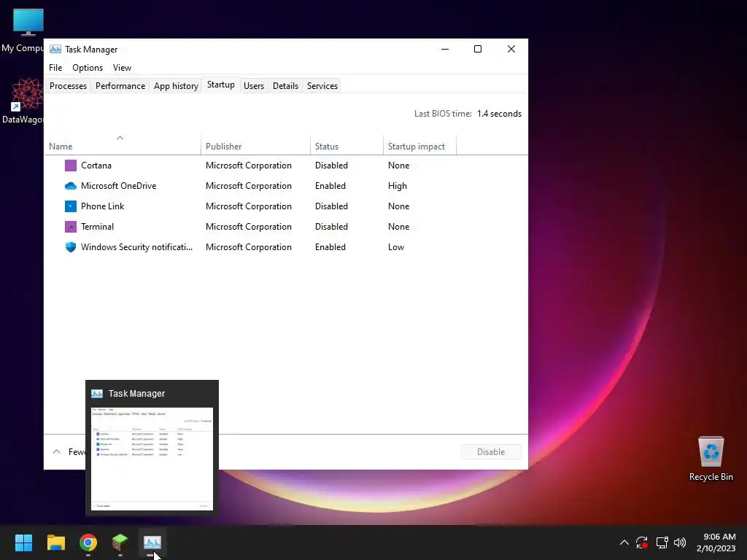Minimize the Task Manager window

point(445,49)
